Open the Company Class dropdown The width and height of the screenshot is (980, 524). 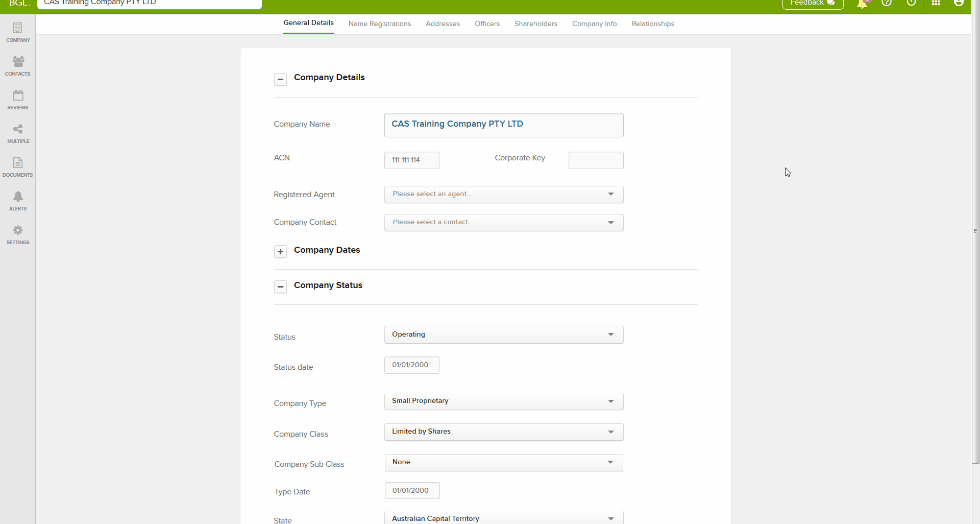504,432
